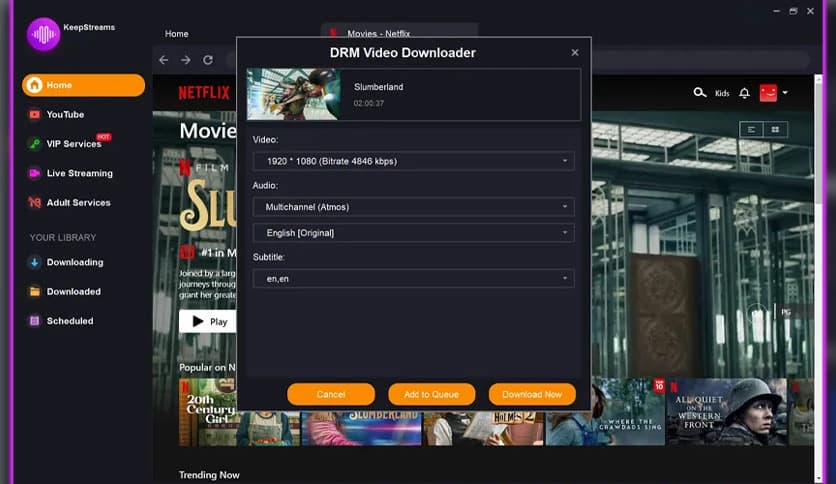Click the Netflix logo
Viewport: 836px width, 484px height.
point(204,93)
